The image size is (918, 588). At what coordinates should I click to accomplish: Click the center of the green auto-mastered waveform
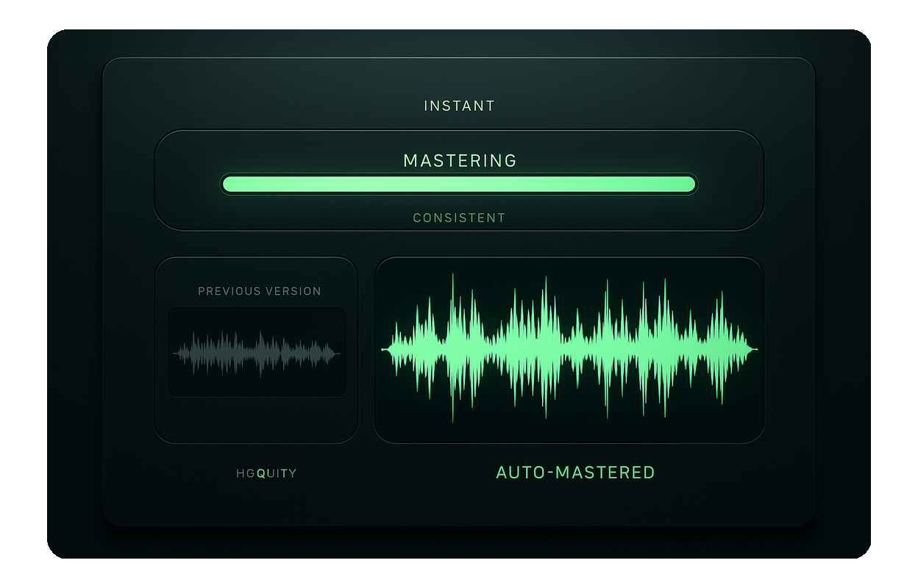point(569,349)
